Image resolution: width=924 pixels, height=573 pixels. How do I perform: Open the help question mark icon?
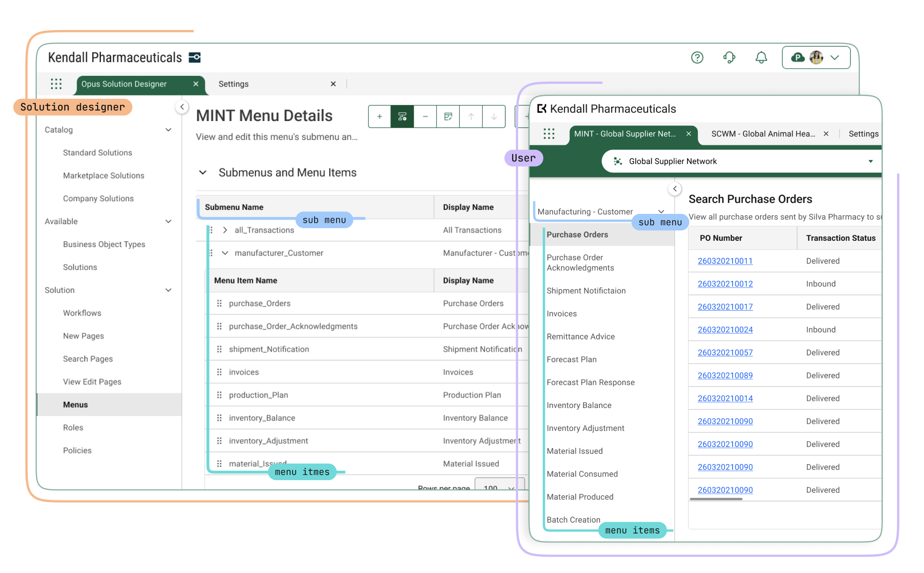(697, 57)
